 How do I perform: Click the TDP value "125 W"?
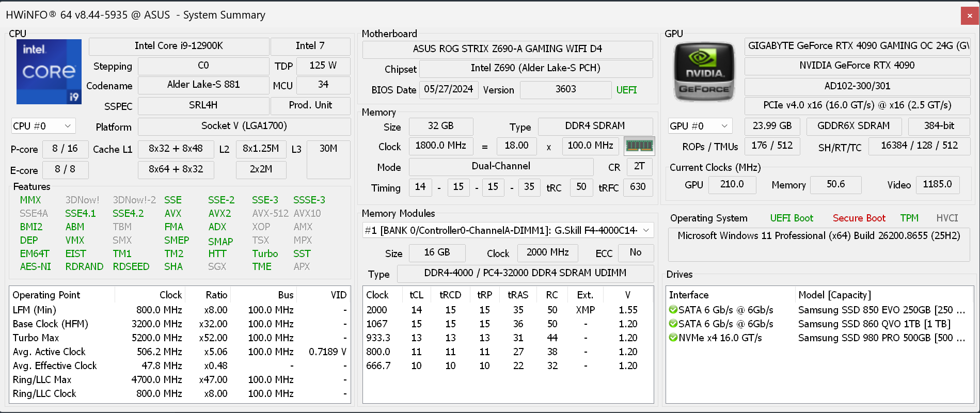pyautogui.click(x=323, y=66)
